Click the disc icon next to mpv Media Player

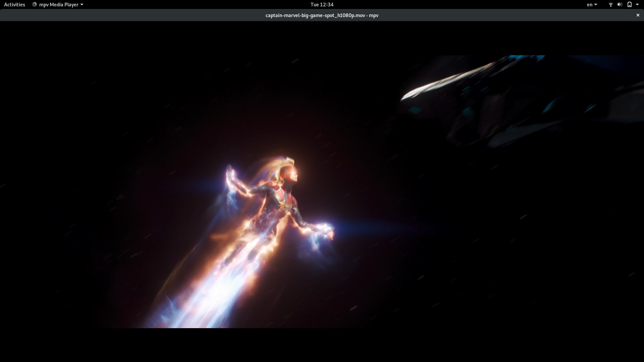pos(34,4)
